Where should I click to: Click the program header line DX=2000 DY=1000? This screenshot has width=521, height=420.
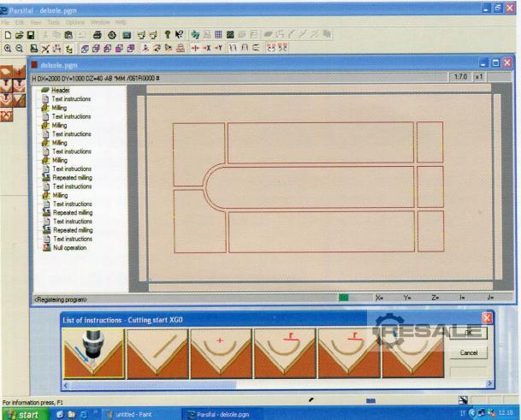point(96,79)
